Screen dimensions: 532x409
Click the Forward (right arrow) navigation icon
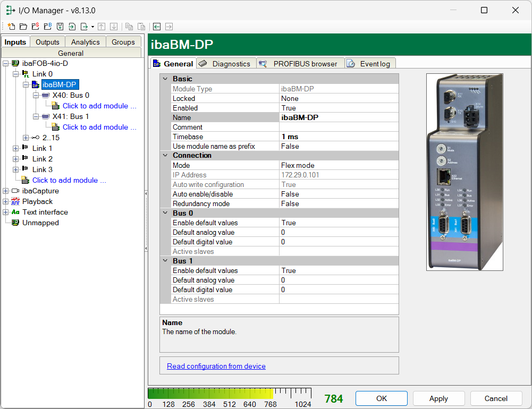click(169, 27)
